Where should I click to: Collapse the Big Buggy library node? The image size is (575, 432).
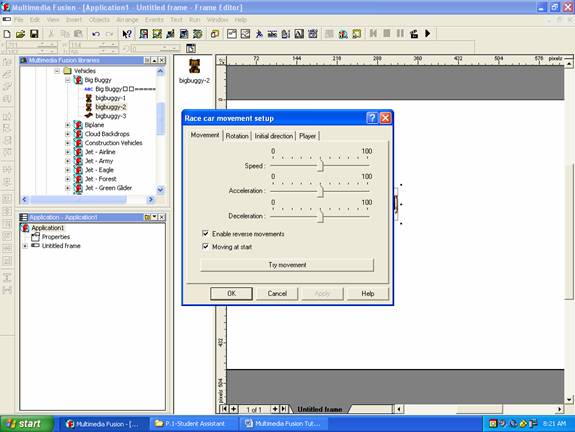coord(67,80)
